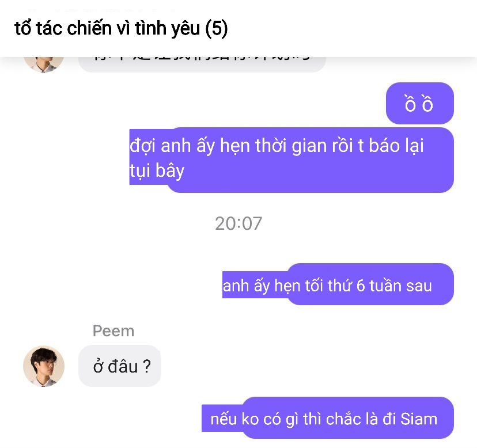
Task: Tap the words "tình yêu" in the header
Action: (x=167, y=28)
